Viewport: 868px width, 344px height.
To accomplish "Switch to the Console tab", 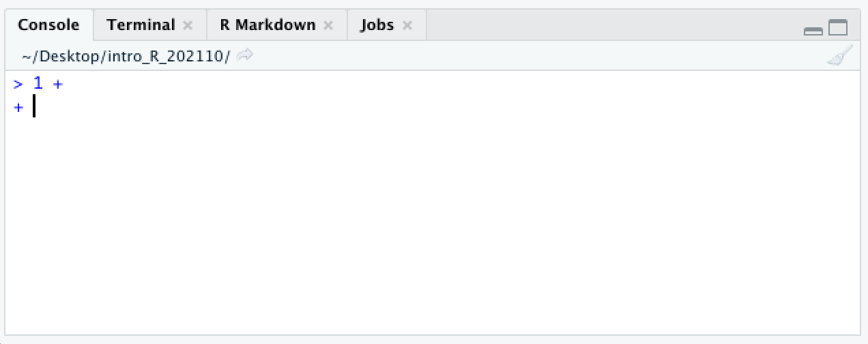I will [48, 25].
